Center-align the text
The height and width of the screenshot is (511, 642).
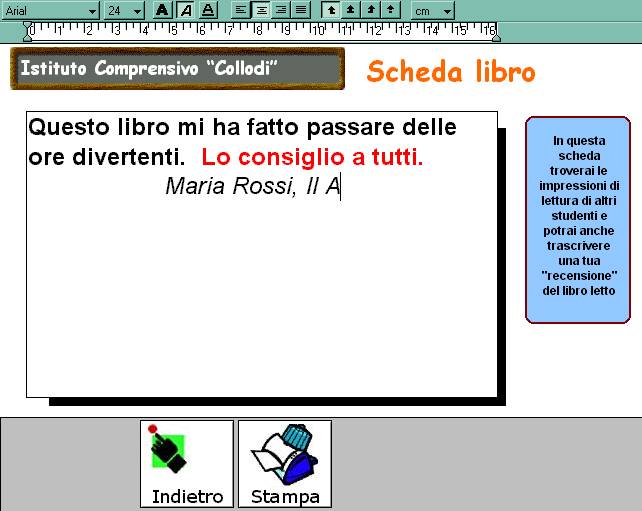point(261,10)
